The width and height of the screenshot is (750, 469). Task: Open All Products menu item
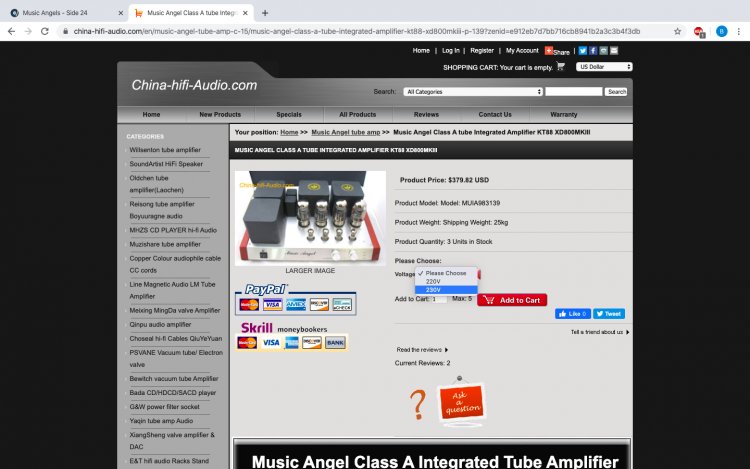pyautogui.click(x=357, y=115)
